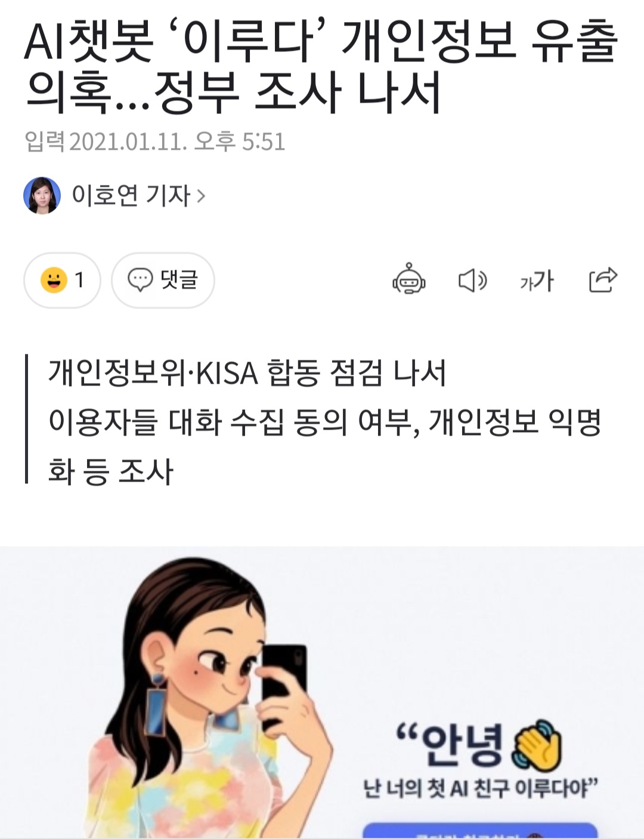Click the 입력 2021.01.11 timestamp
Screen dimensions: 644x839
155,141
